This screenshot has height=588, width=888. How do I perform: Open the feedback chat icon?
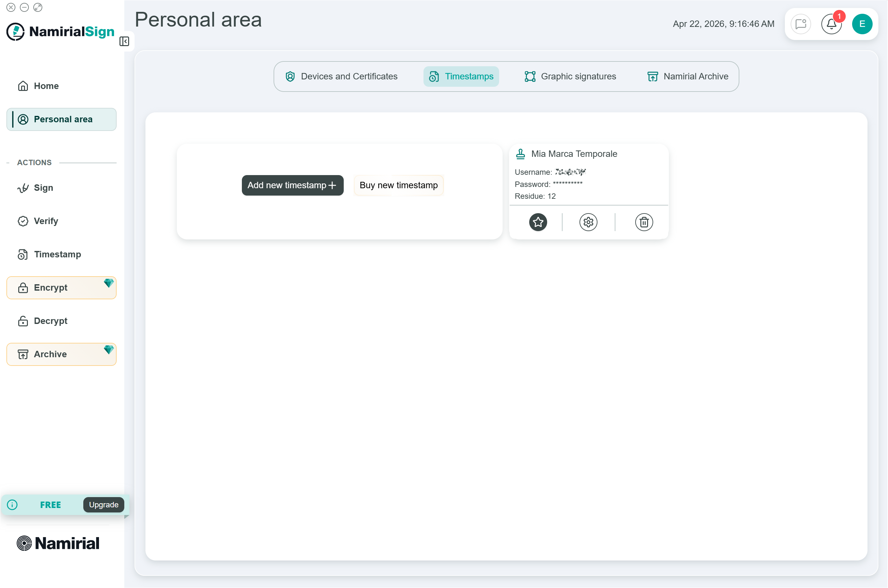(801, 24)
